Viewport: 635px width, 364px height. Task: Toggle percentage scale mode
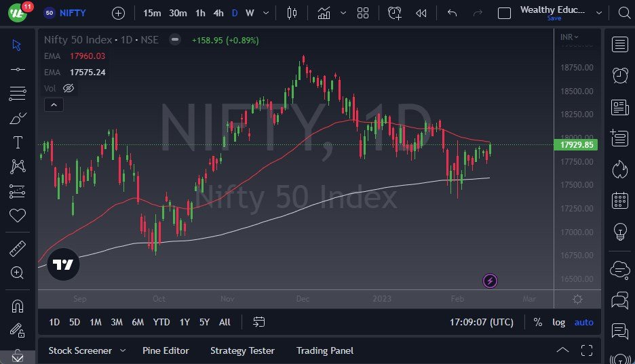point(538,322)
